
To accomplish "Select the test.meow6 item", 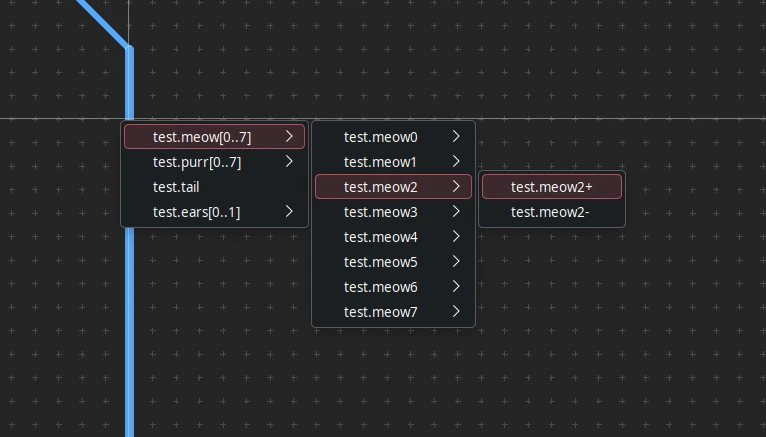I will point(381,287).
